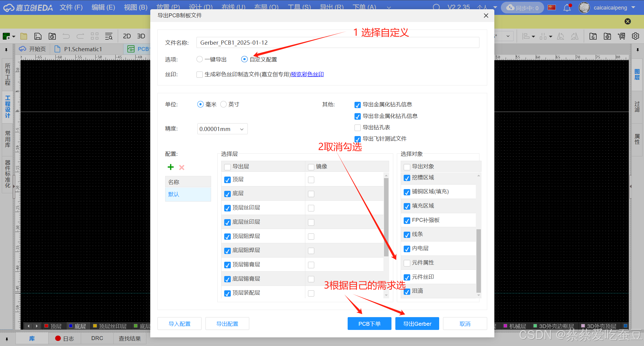
Task: Click the 文件名称 input field
Action: coord(338,43)
